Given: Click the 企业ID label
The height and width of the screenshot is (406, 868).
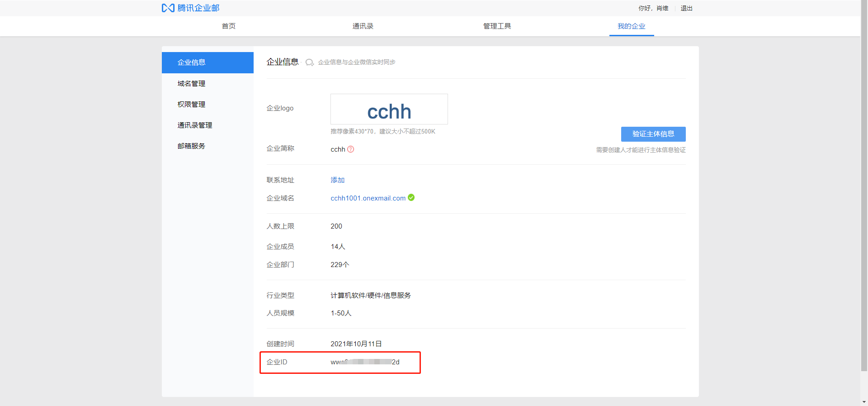Looking at the screenshot, I should click(277, 362).
